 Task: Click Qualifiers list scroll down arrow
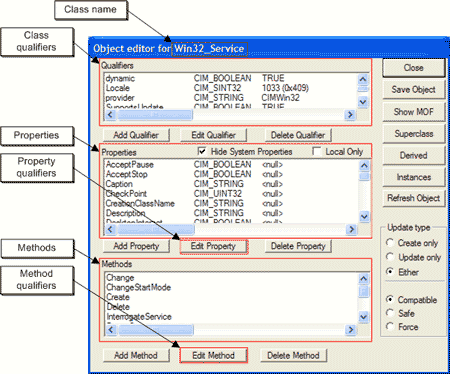pyautogui.click(x=363, y=102)
